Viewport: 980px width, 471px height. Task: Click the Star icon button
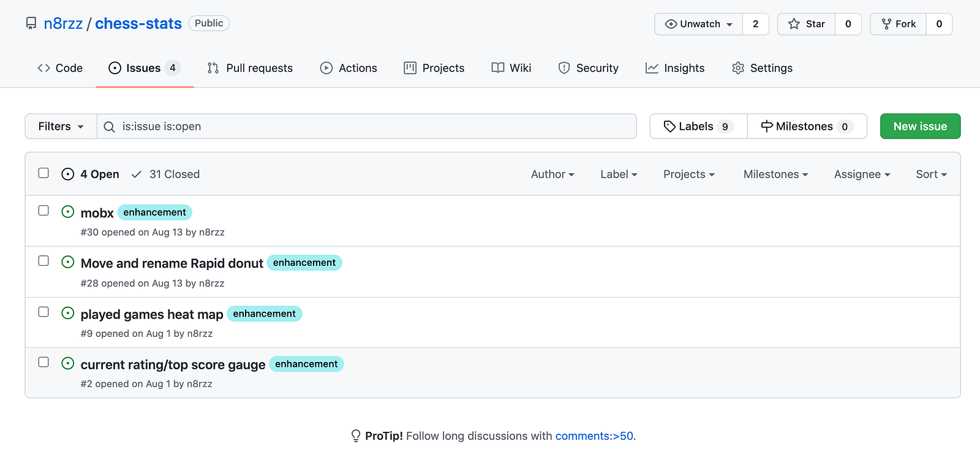coord(794,24)
